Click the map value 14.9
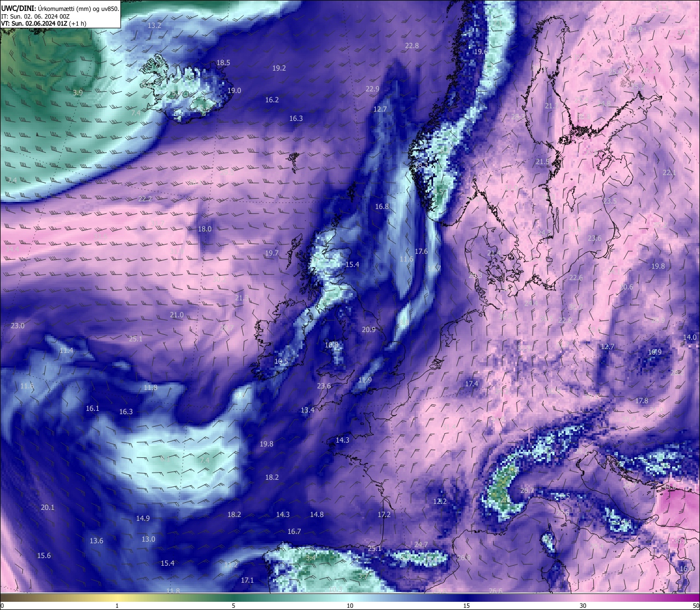 click(143, 519)
